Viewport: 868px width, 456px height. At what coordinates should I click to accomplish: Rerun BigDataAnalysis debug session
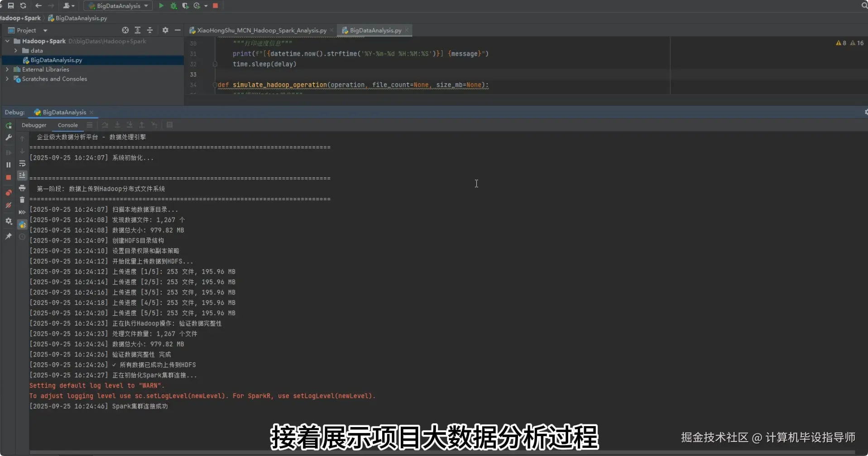[x=9, y=126]
